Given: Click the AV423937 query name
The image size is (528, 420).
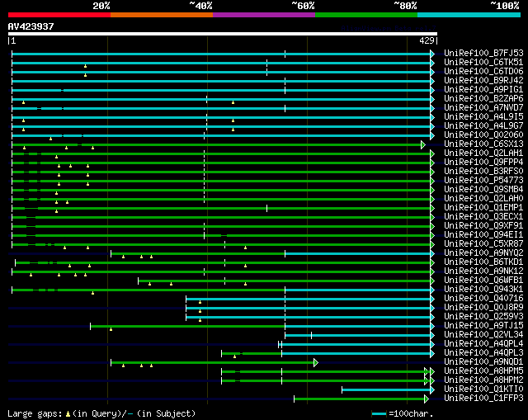Looking at the screenshot, I should point(31,26).
